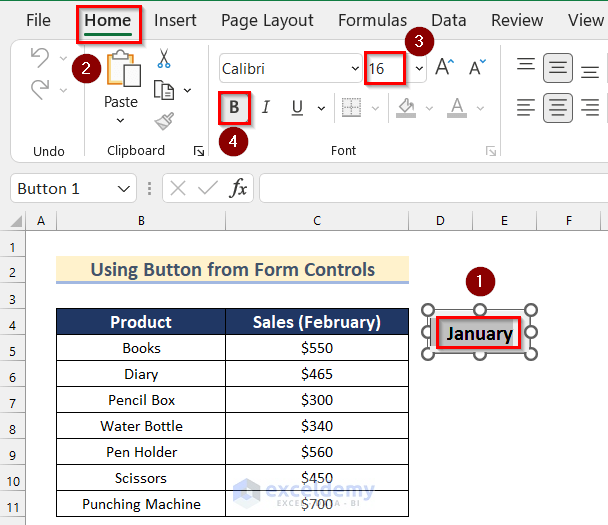Click the Undo arrow icon
Viewport: 608px width, 525px height.
(x=40, y=57)
